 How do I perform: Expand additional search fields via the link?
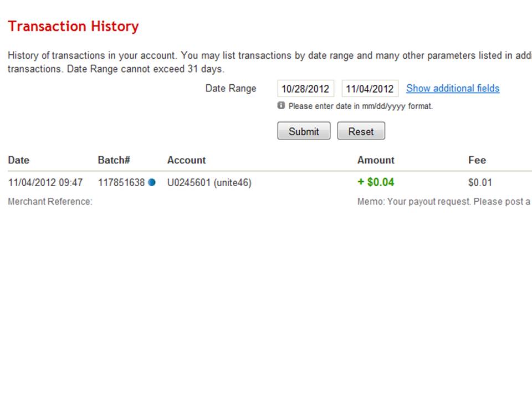pos(453,88)
